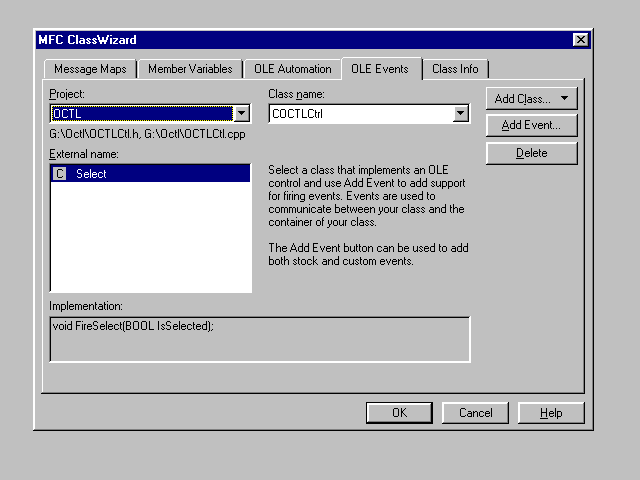Click the FireSelect implementation text box

coord(259,338)
